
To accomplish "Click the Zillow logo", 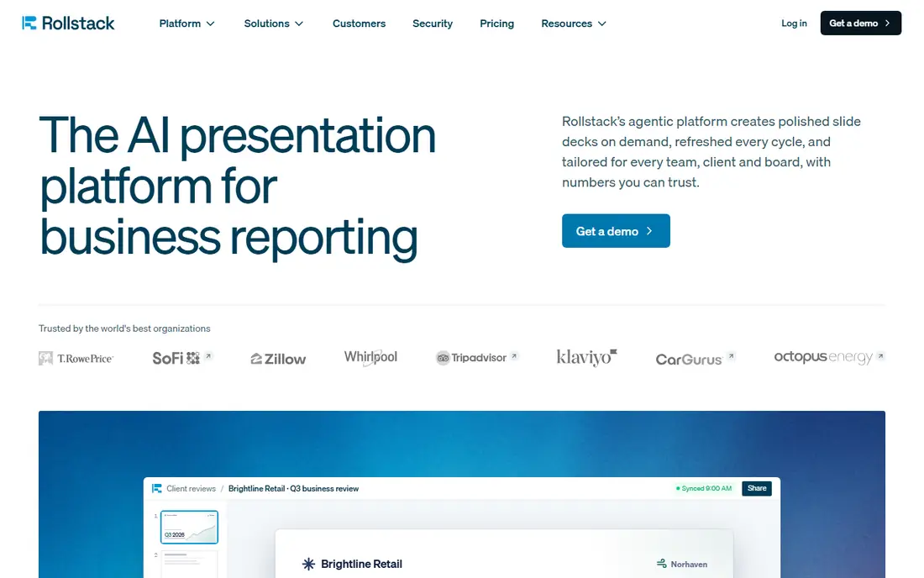I will [278, 359].
